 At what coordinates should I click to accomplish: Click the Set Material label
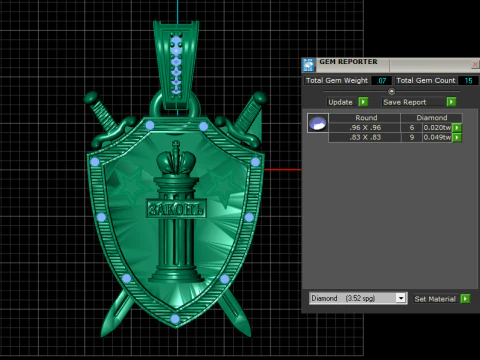click(x=435, y=299)
